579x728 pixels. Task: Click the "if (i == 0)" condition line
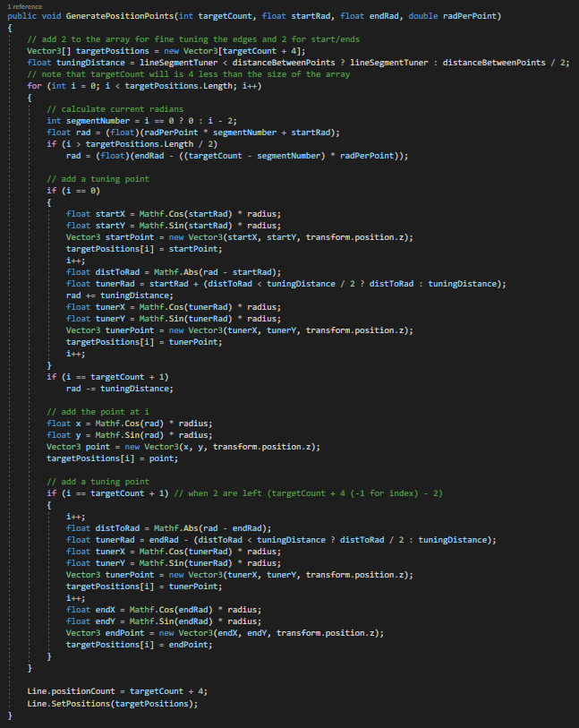[x=73, y=191]
